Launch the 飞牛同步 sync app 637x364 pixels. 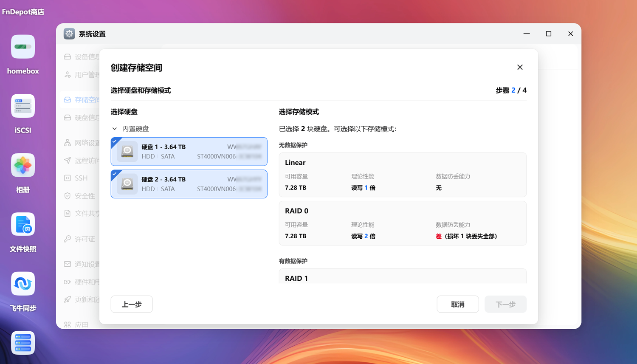tap(23, 284)
